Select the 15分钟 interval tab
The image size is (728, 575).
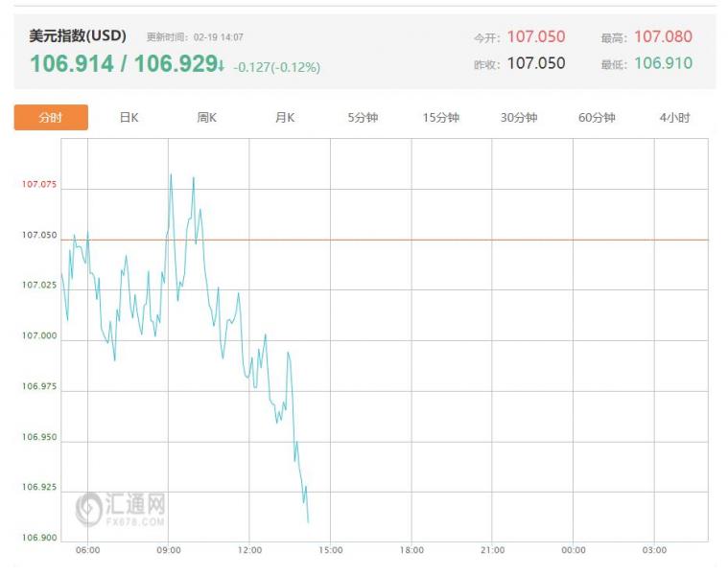441,118
